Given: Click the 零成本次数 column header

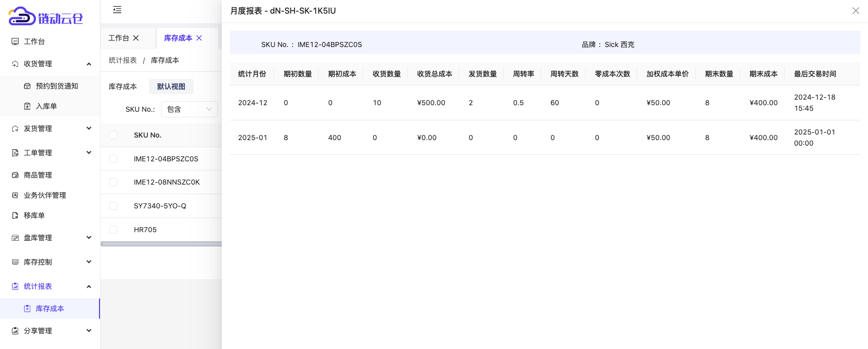Looking at the screenshot, I should pyautogui.click(x=612, y=74).
